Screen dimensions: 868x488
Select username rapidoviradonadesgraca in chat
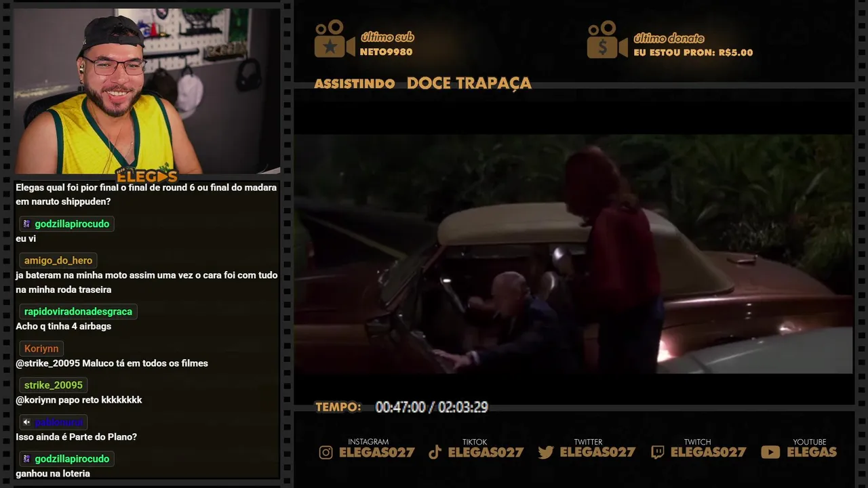tap(78, 312)
